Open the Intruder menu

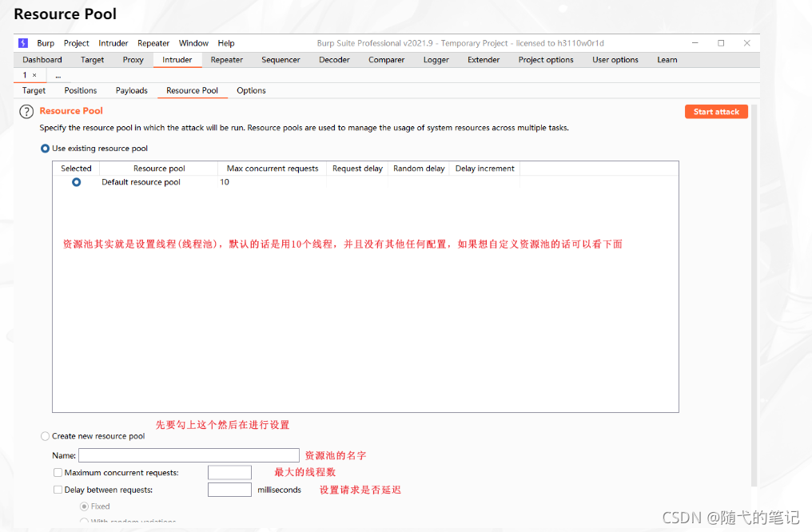coord(113,43)
